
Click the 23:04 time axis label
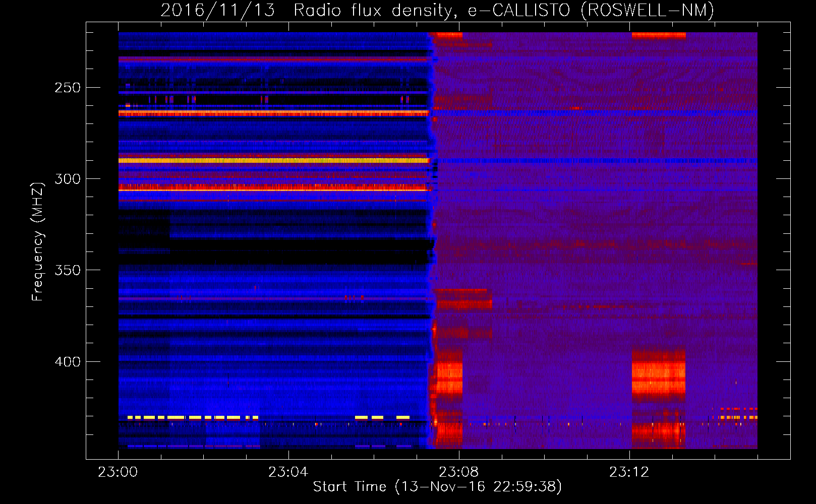[x=288, y=472]
